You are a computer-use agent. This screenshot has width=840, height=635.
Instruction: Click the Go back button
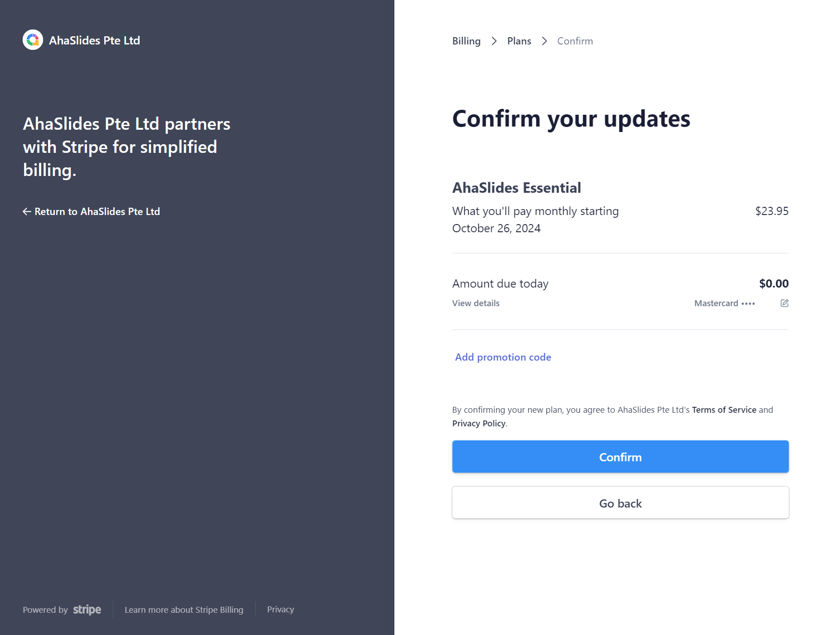620,503
